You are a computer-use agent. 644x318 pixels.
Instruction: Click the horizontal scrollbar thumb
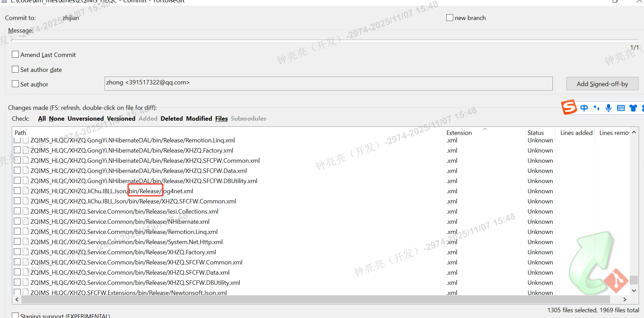(x=316, y=299)
